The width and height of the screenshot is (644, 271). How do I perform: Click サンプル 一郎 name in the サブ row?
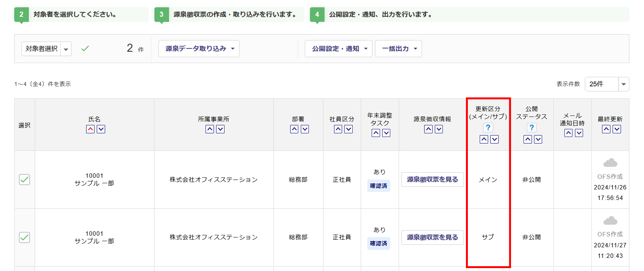click(94, 241)
